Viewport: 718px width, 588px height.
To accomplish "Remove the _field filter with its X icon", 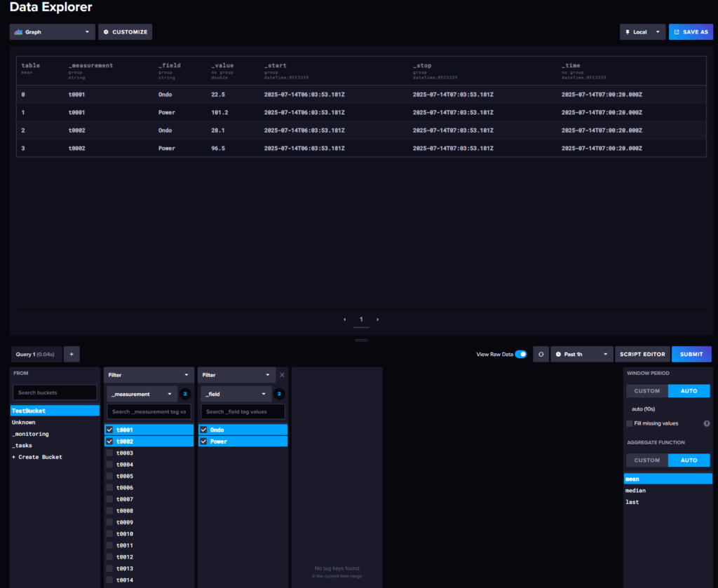I will point(282,375).
